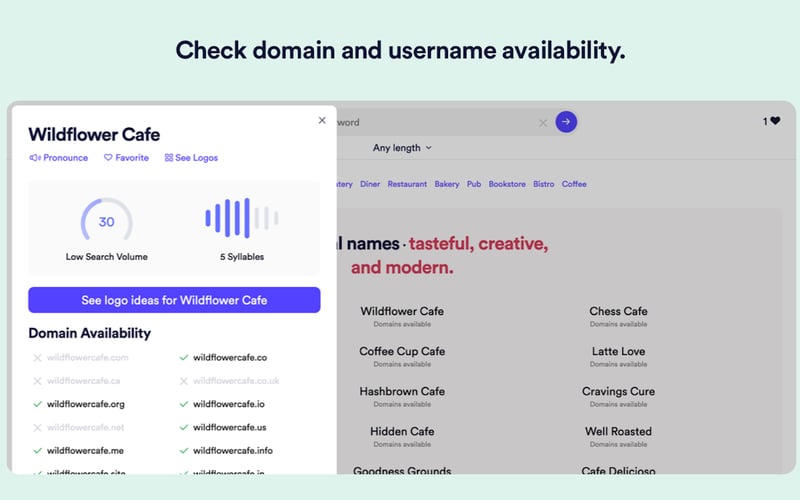Open the Well Roasted name result
This screenshot has width=800, height=500.
point(618,432)
